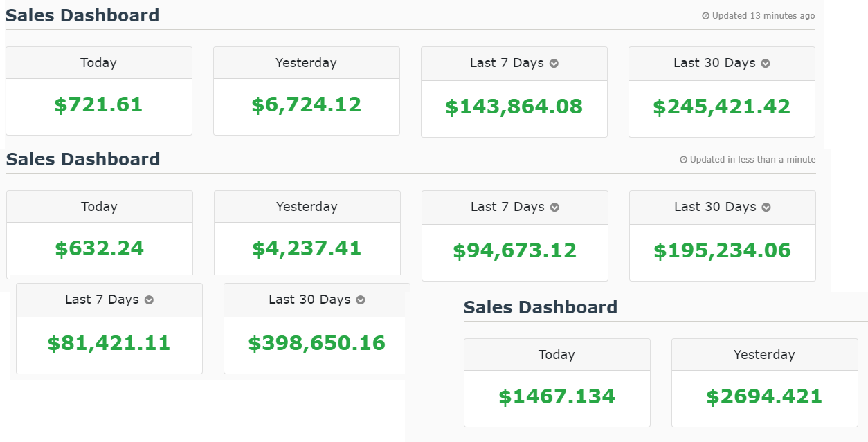Screen dimensions: 868x442
Task: Click the $4,237.41 Yesterday sales figure
Action: [x=307, y=248]
